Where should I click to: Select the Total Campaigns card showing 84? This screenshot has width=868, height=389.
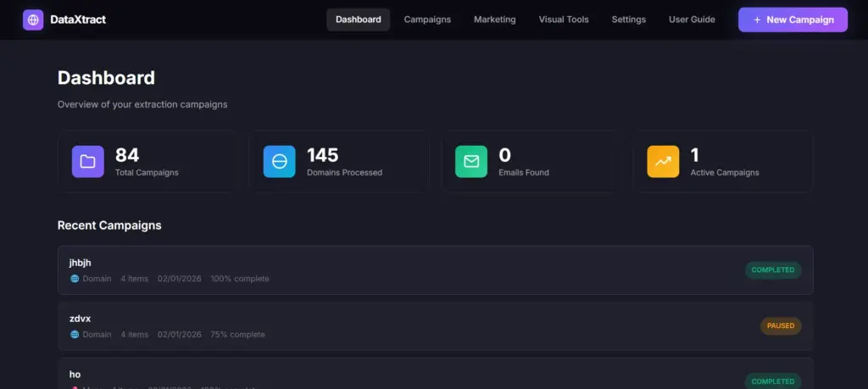146,162
